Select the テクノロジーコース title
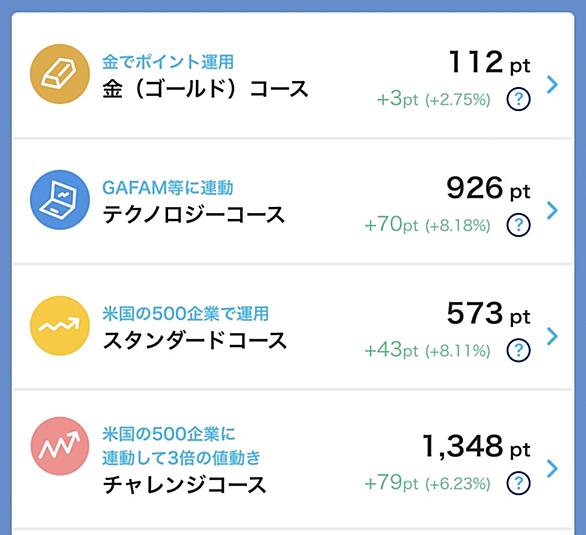586x535 pixels. coord(194,215)
